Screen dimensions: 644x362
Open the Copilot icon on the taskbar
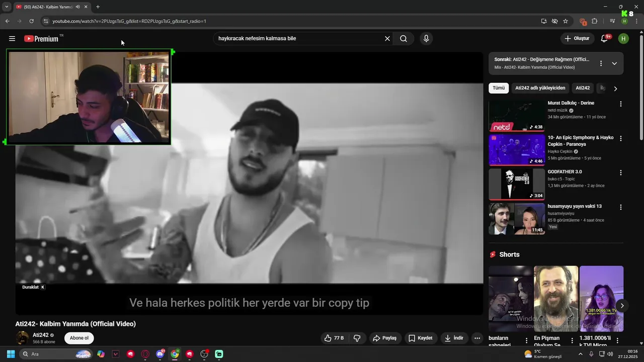101,354
